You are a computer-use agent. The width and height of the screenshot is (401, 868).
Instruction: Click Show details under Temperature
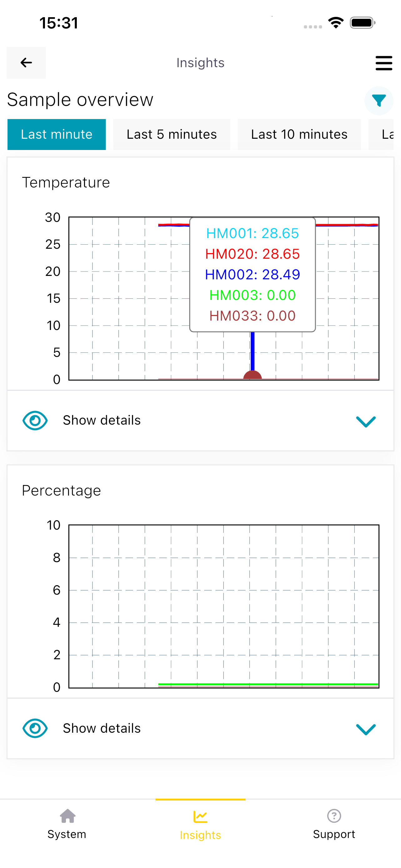coord(102,421)
